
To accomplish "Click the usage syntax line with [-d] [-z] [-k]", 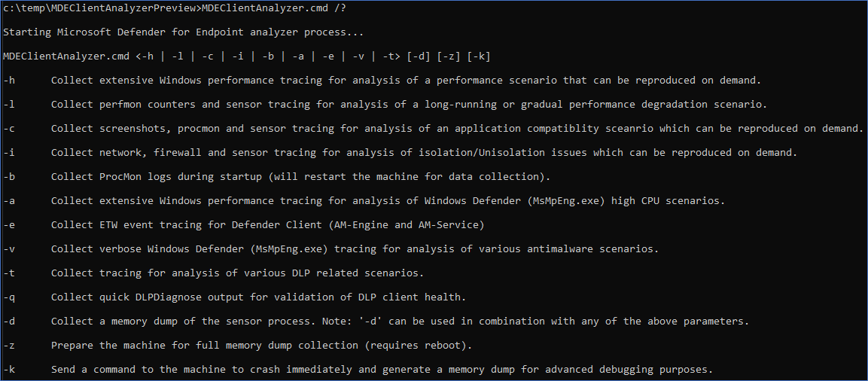I will pos(247,56).
